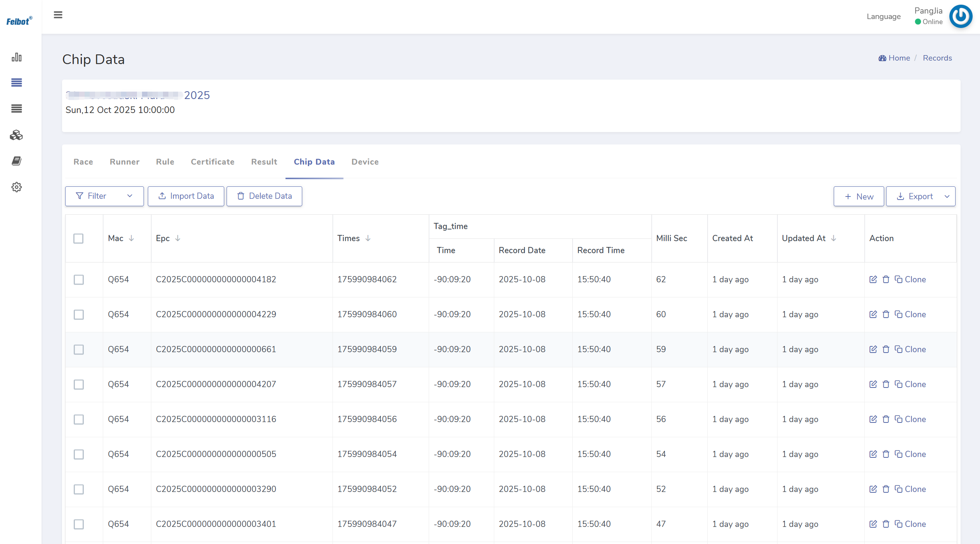Viewport: 980px width, 544px height.
Task: Click the Import Data button
Action: [186, 196]
